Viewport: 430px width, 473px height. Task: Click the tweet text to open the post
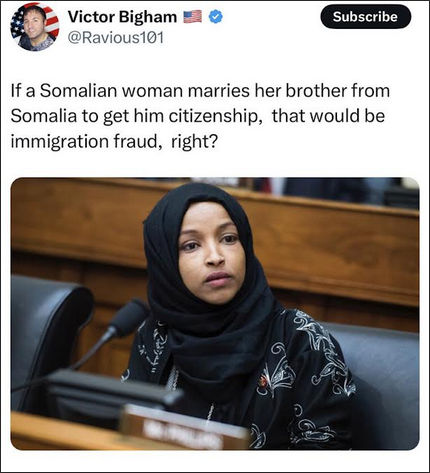[200, 116]
